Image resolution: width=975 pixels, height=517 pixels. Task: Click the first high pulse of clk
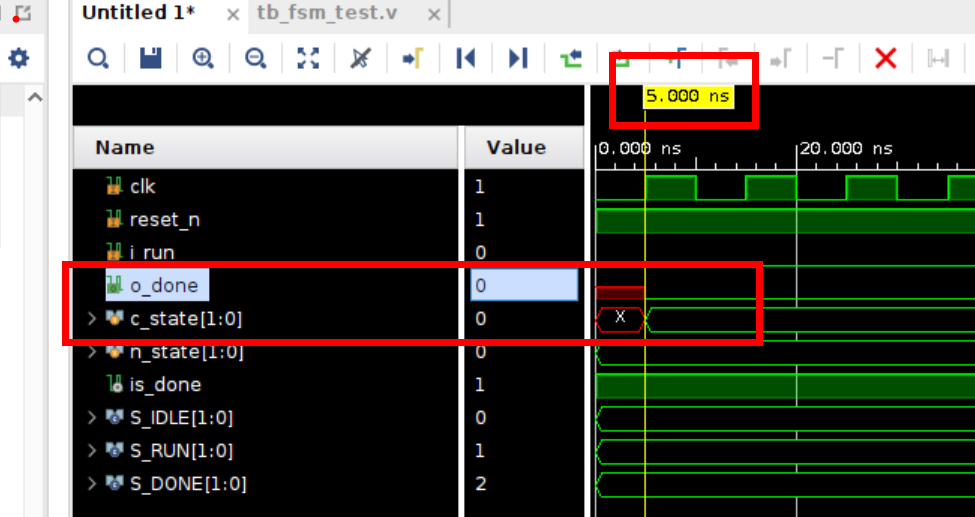671,187
